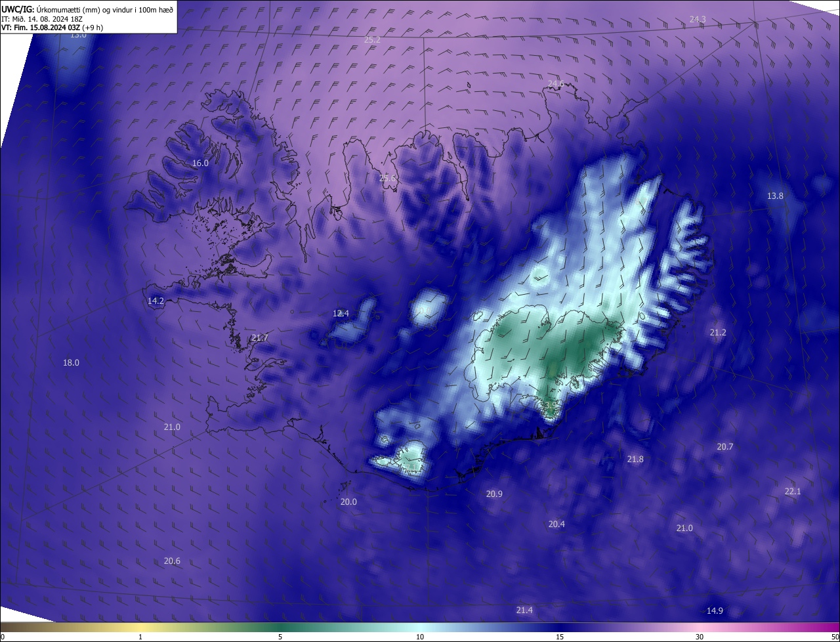This screenshot has width=840, height=642.
Task: Click the 14.2 value label
Action: [156, 301]
